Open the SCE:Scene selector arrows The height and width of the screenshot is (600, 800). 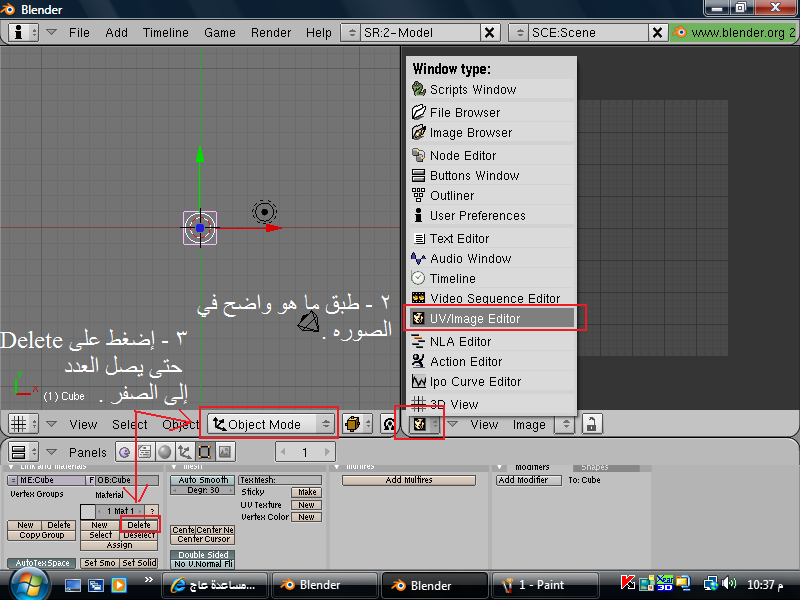coord(519,33)
